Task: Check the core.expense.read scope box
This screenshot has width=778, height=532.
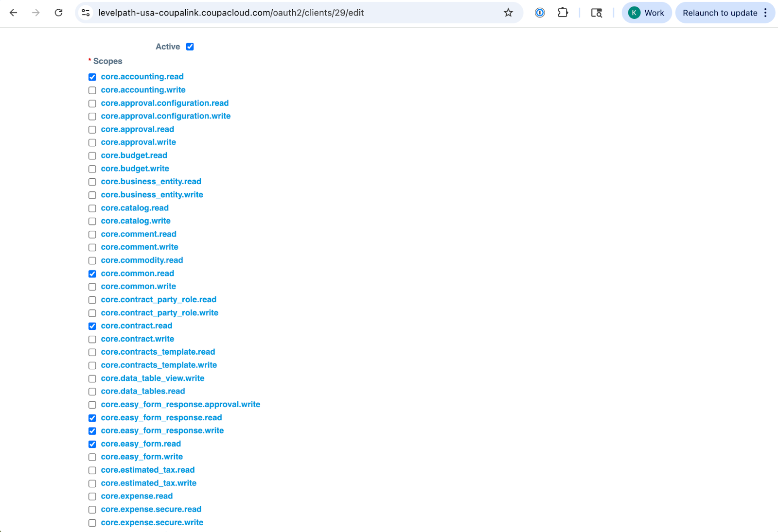Action: [x=92, y=497]
